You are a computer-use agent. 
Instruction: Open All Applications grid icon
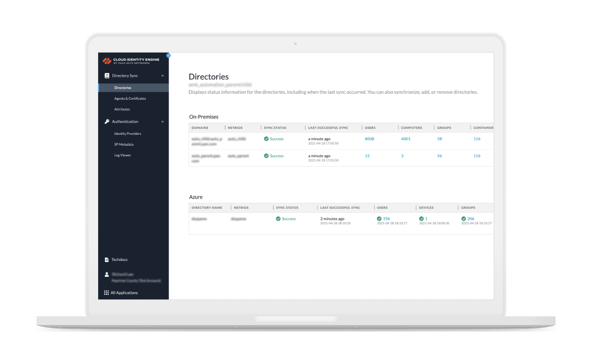[106, 292]
